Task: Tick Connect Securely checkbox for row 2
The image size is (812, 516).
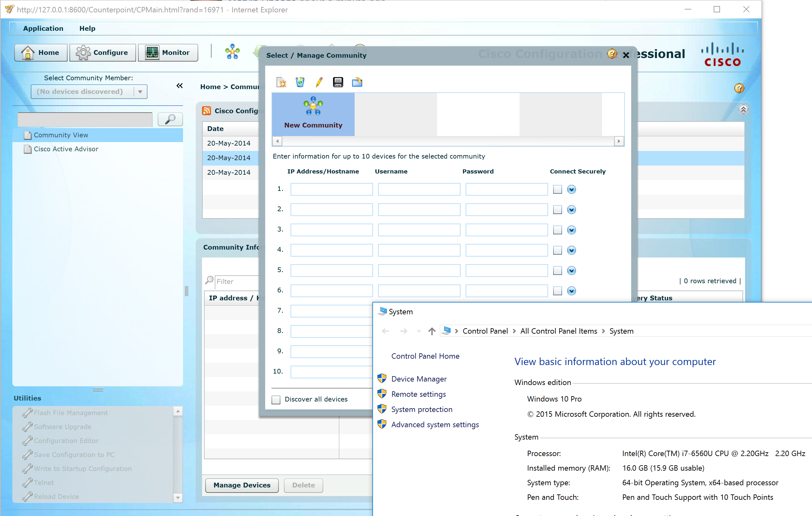Action: [x=558, y=210]
